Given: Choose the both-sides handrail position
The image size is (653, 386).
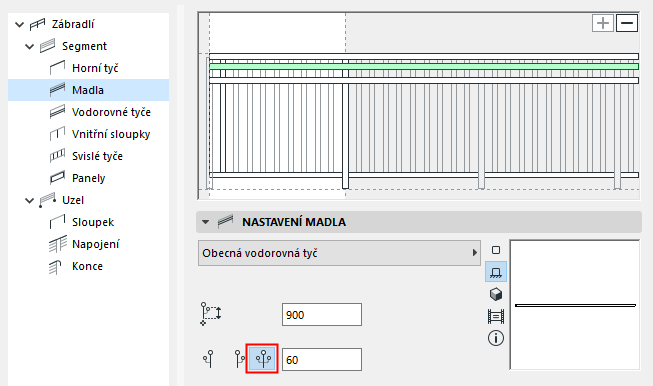Looking at the screenshot, I should click(263, 359).
